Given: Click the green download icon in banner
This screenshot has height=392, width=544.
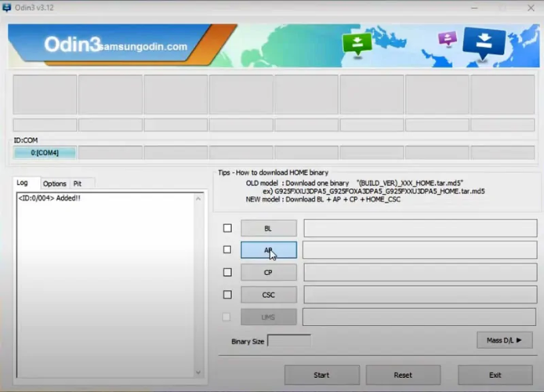Looking at the screenshot, I should (x=357, y=44).
